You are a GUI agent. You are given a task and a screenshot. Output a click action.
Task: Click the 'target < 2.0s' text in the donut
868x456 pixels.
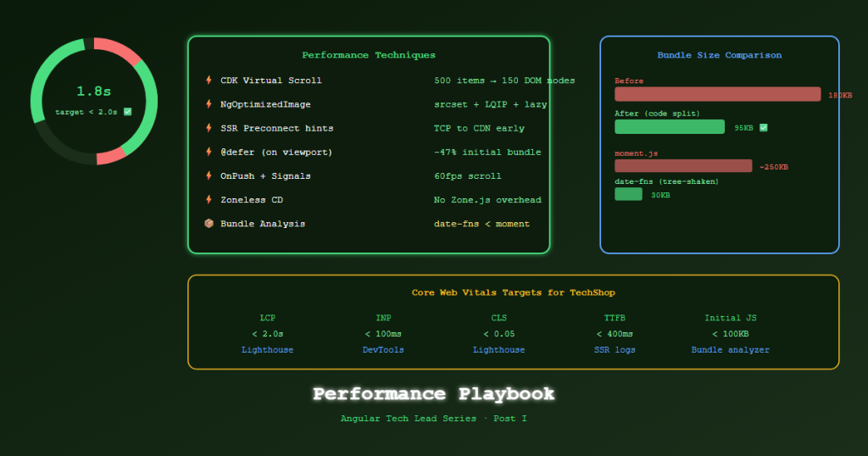point(86,112)
